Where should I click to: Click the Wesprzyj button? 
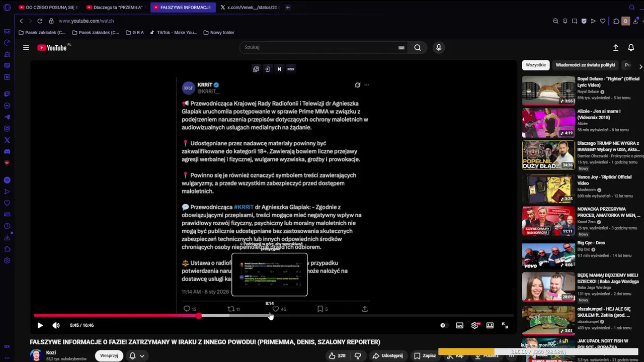coord(109,355)
